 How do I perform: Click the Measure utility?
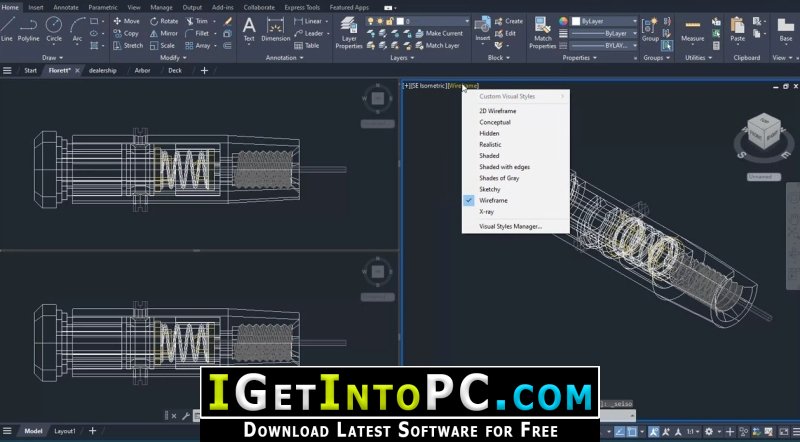click(x=692, y=30)
